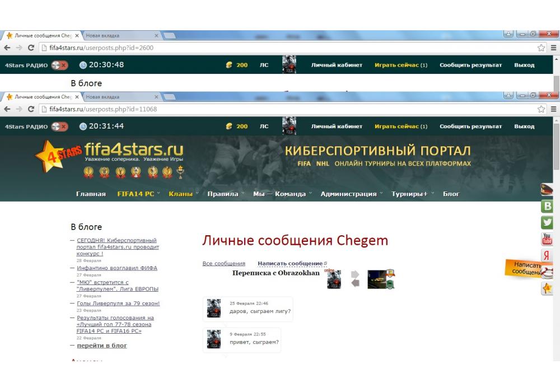
Task: Toggle 4Stars Radio switch beside 20:31:44 clock
Action: tap(59, 127)
